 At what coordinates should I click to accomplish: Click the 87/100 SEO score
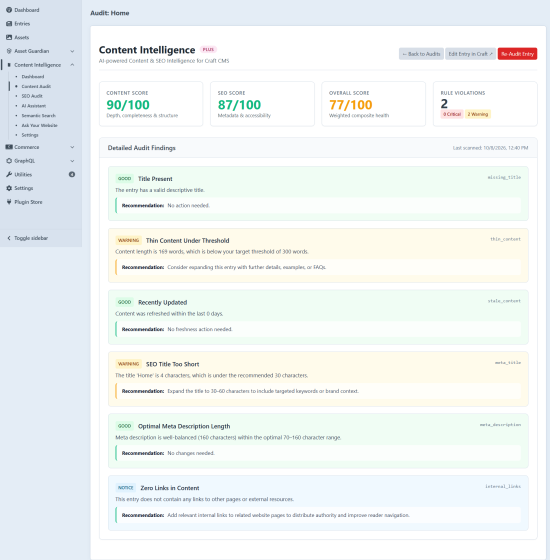tap(239, 105)
